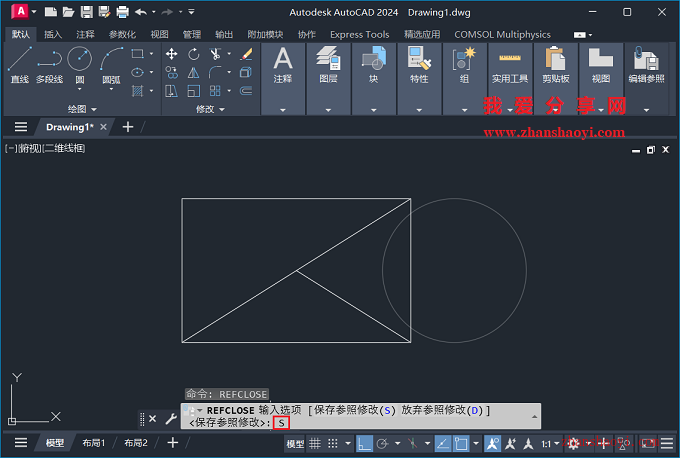Screen dimensions: 680x458
Task: Activate the Stretch tool
Action: click(172, 91)
